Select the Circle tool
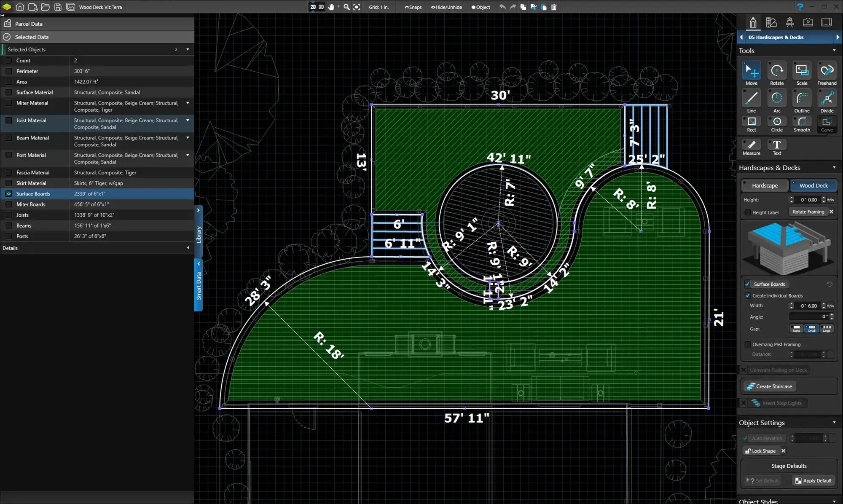Viewport: 843px width, 504px height. (776, 124)
